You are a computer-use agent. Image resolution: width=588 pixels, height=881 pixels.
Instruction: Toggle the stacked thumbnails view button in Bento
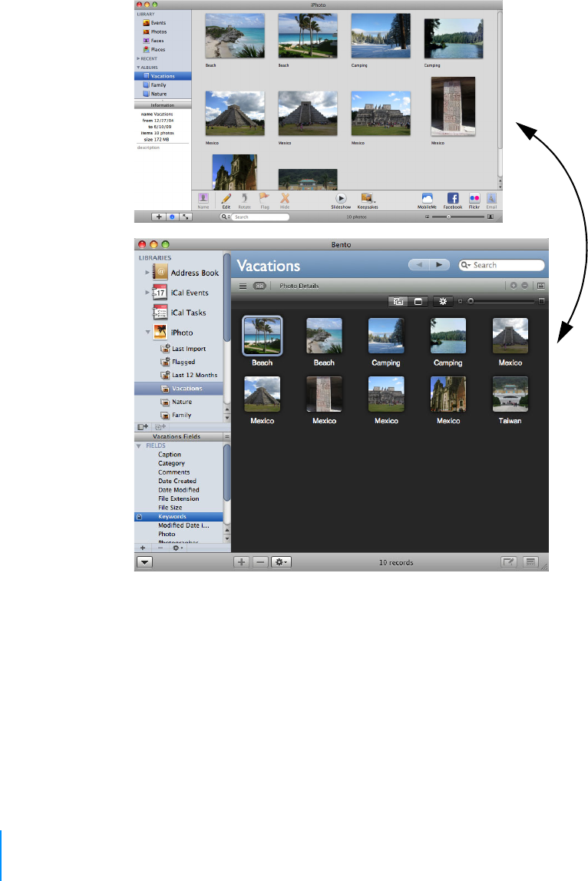[398, 302]
